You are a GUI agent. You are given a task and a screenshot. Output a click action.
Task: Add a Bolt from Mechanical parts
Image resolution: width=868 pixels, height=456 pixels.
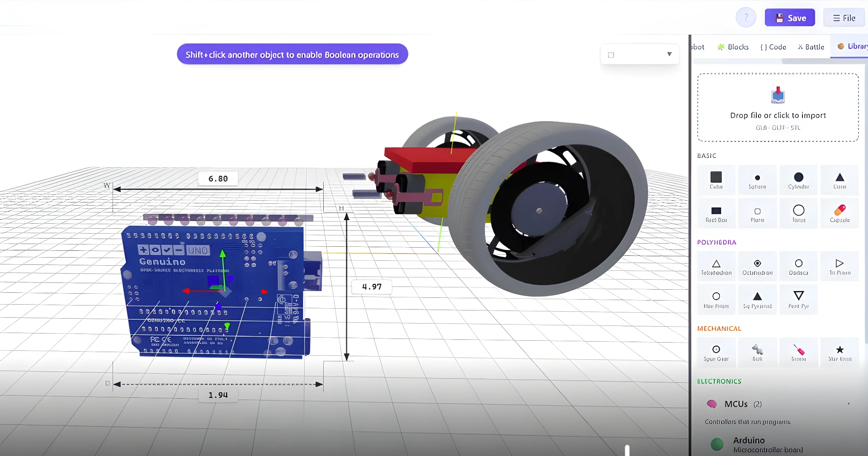coord(757,353)
